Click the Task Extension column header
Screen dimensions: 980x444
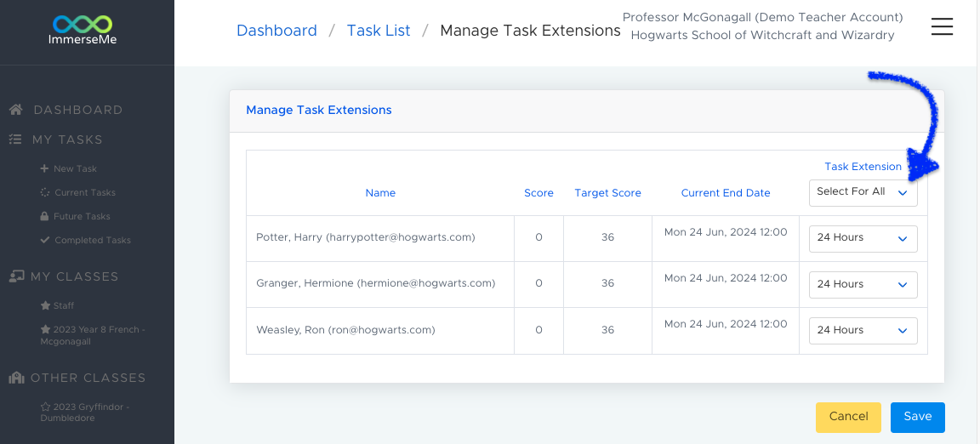863,167
